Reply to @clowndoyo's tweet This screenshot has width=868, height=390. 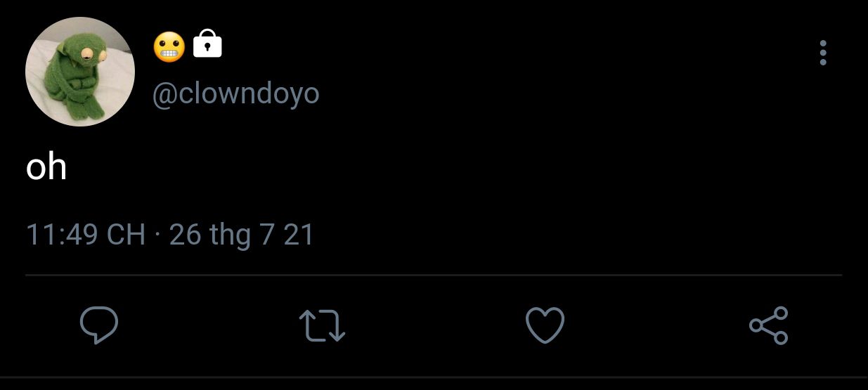pos(98,325)
